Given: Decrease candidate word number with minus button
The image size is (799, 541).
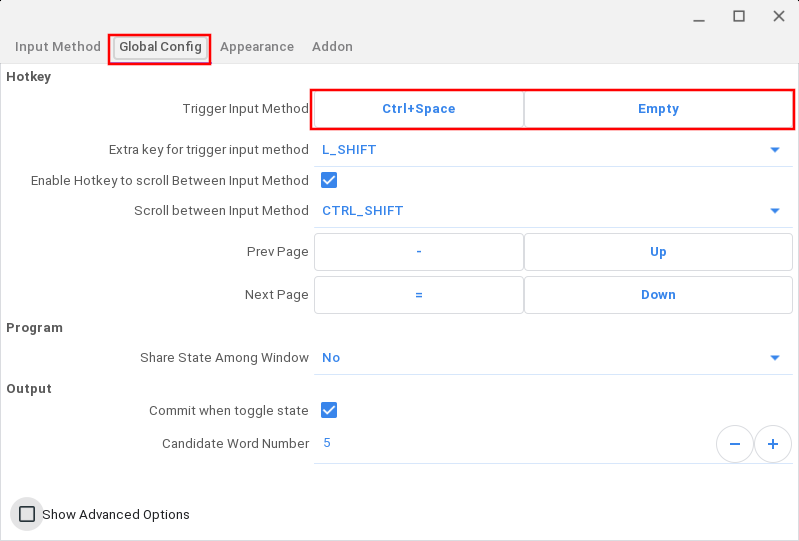Looking at the screenshot, I should pyautogui.click(x=735, y=443).
